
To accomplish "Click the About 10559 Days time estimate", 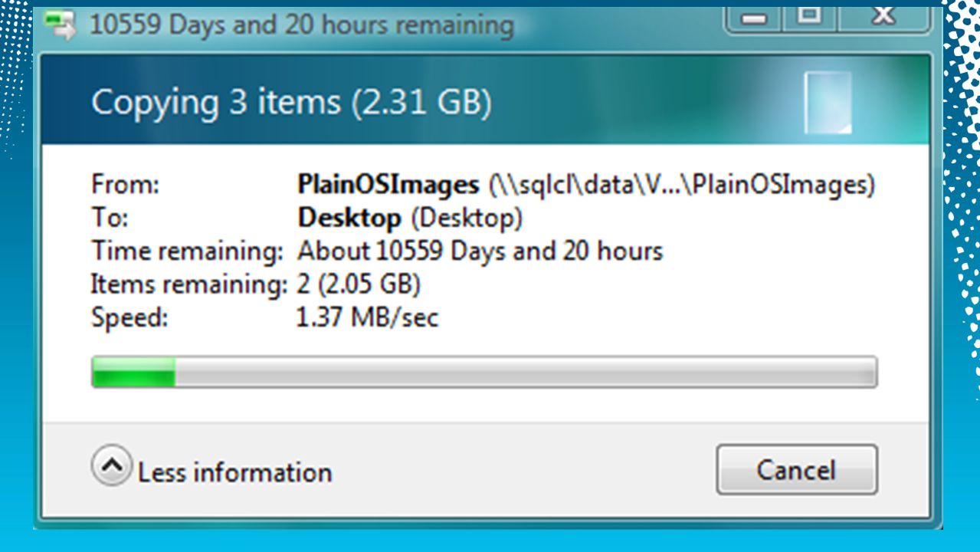I will pyautogui.click(x=480, y=251).
